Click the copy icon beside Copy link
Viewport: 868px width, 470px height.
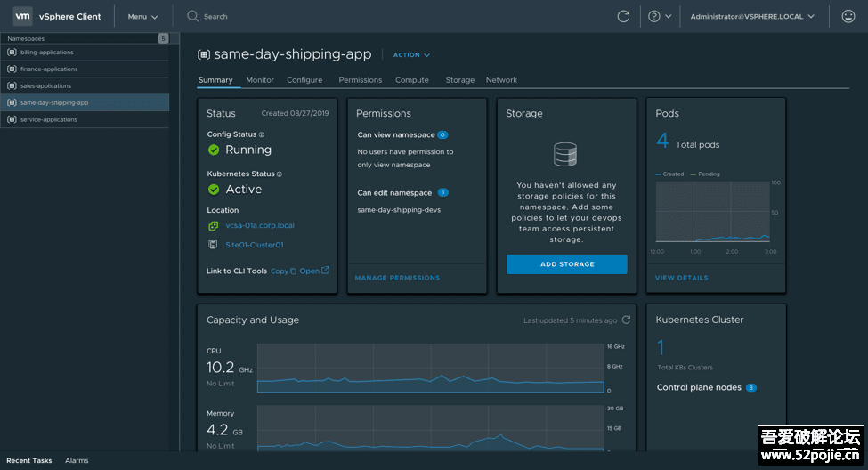click(293, 271)
